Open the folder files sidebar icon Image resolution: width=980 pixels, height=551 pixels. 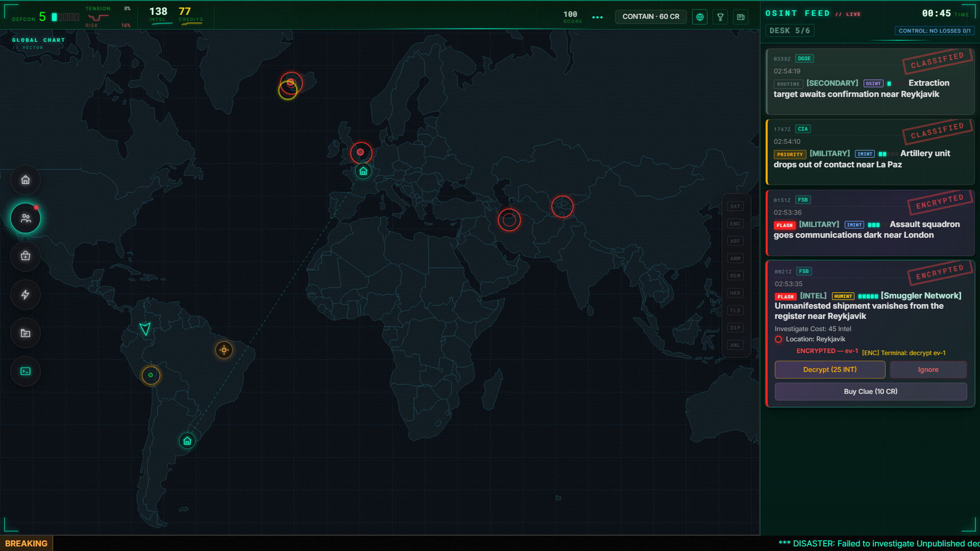point(26,333)
